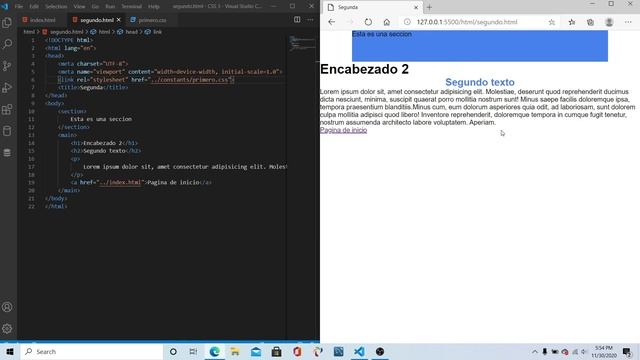Go to the browser home page

coord(387,22)
